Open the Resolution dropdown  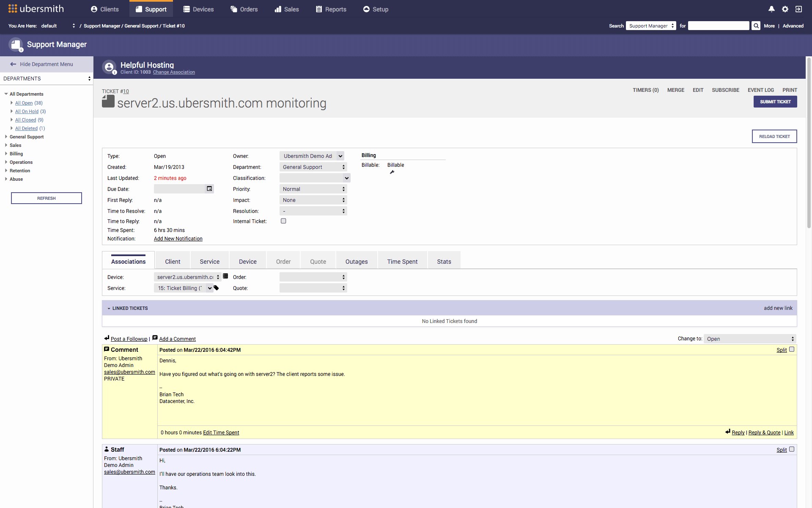click(x=313, y=211)
